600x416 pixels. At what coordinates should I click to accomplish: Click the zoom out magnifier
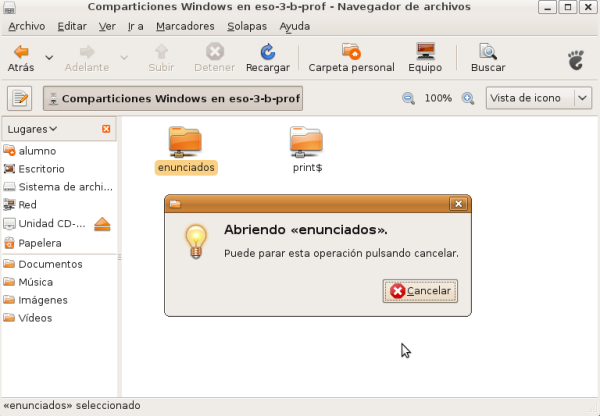pos(408,99)
